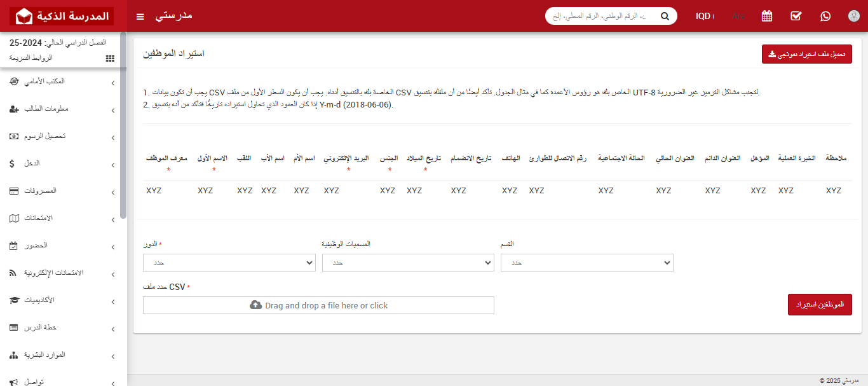Viewport: 868px width, 386px height.
Task: Open the to-do list icon in the header
Action: coord(796,16)
